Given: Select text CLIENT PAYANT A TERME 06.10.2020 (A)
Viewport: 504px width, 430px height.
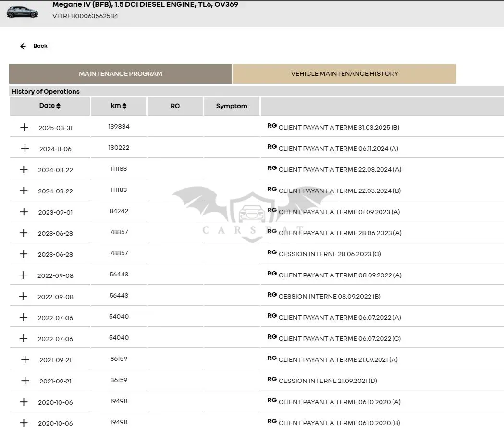Looking at the screenshot, I should click(339, 402).
